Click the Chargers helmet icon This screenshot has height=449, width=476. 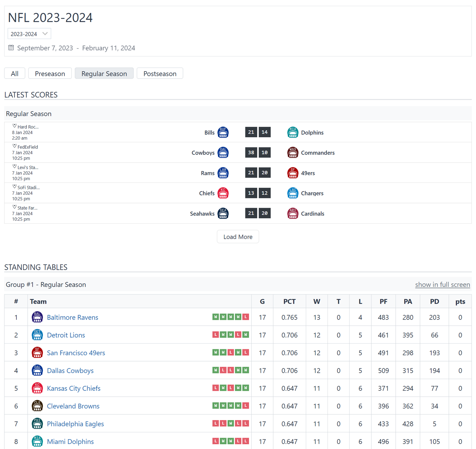292,193
